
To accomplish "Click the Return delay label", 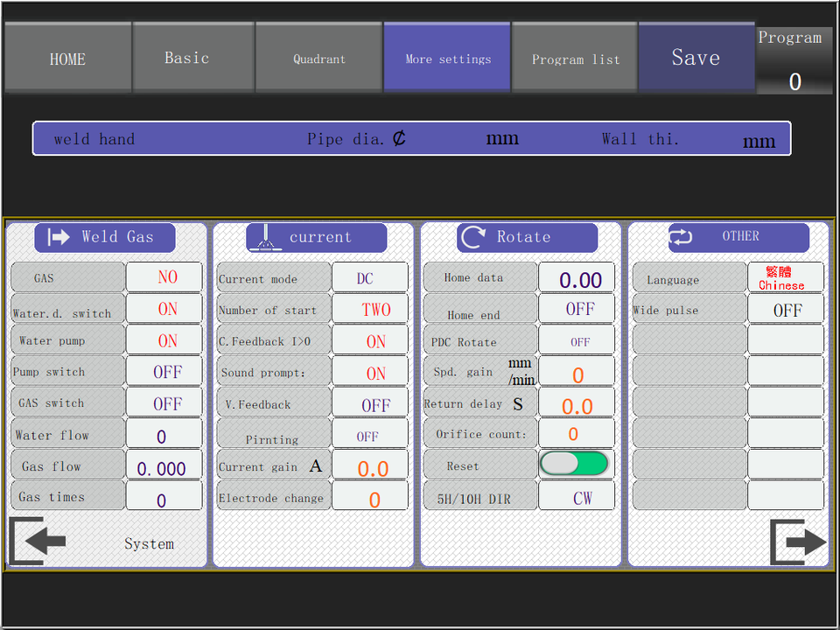I will coord(463,404).
